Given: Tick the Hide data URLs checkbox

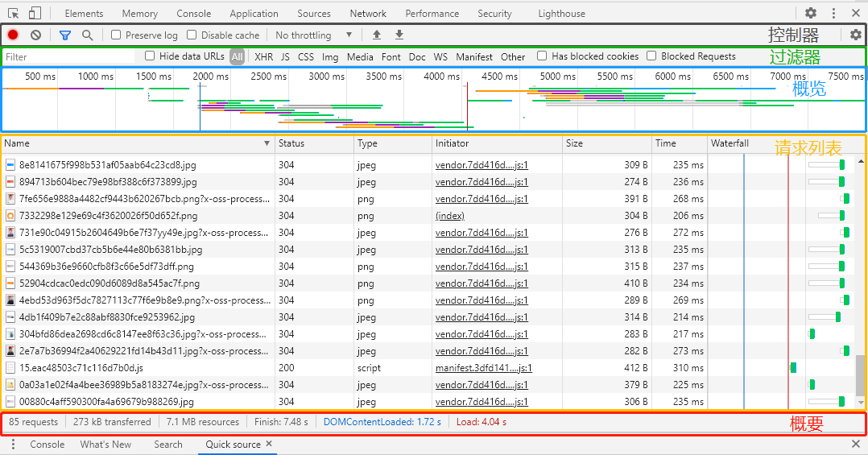Looking at the screenshot, I should 150,56.
